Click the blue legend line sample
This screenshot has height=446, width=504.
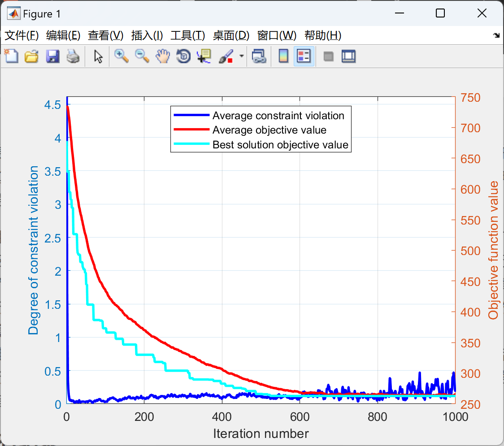coord(191,115)
